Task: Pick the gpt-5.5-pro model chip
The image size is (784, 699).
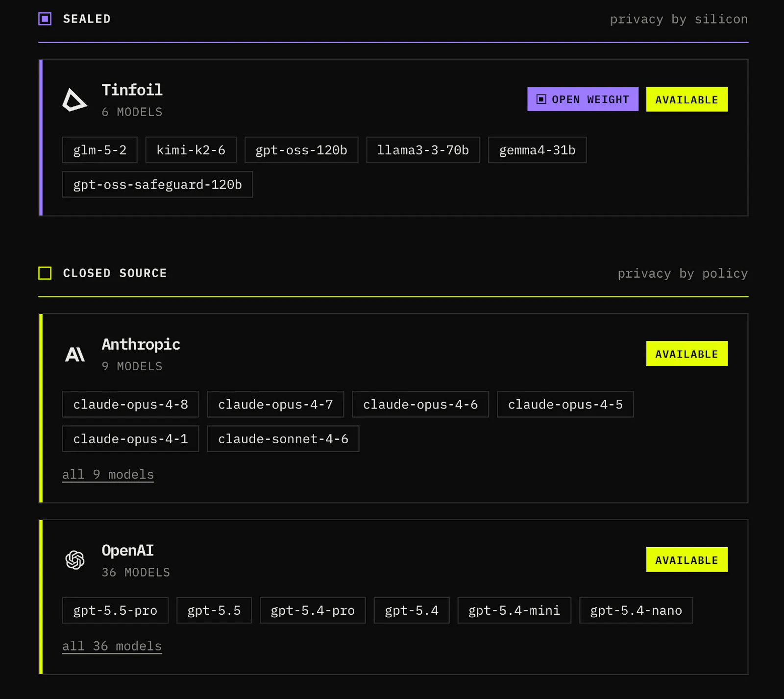Action: tap(115, 610)
